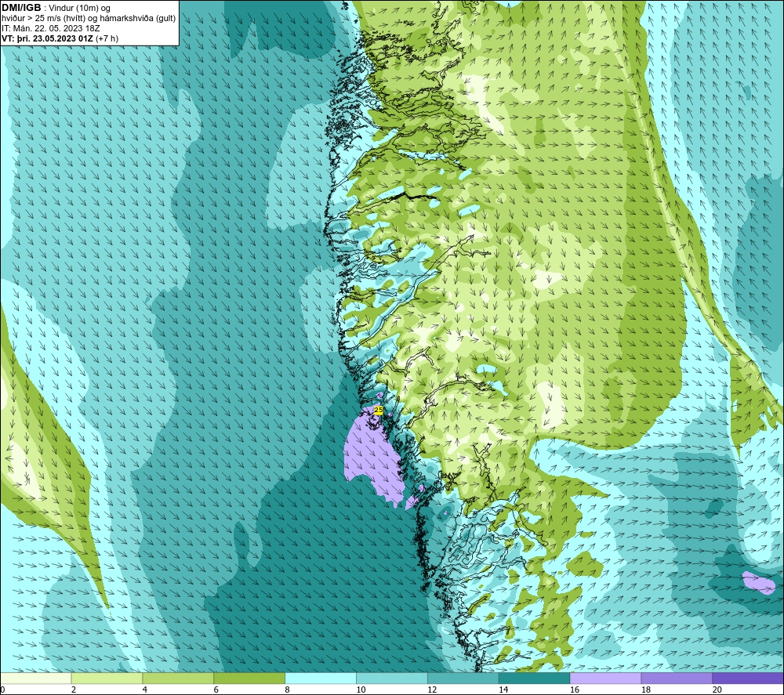Click the scale label 20
Viewport: 784px width, 695px height.
717,690
